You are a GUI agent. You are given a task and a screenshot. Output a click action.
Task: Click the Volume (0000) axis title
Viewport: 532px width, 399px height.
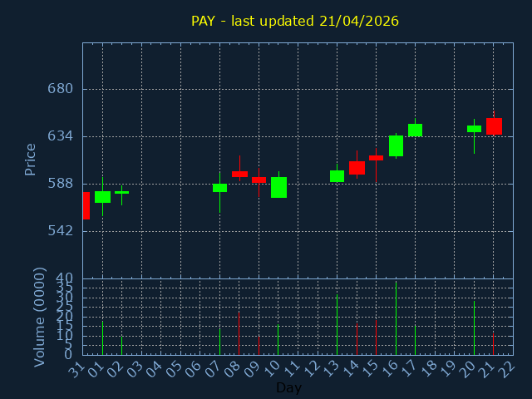click(x=39, y=317)
